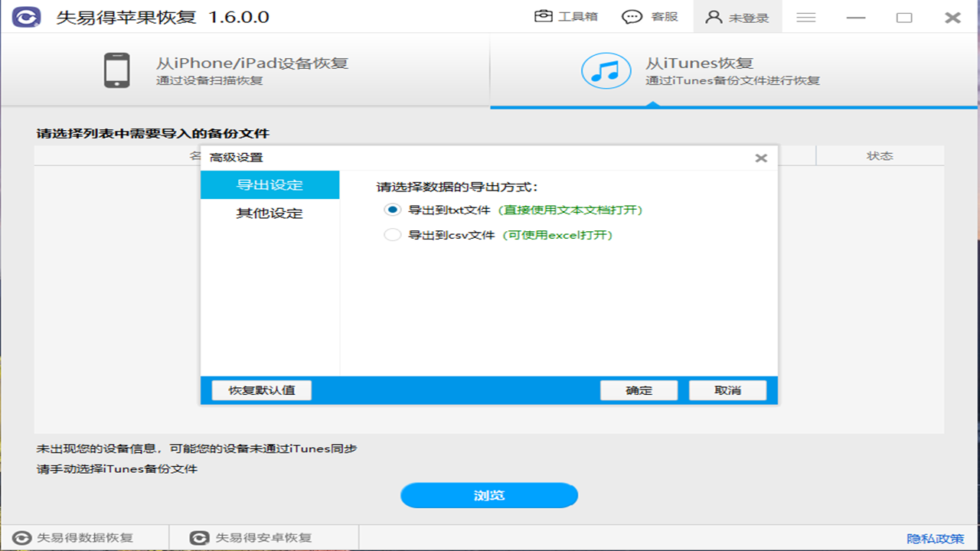Viewport: 980px width, 551px height.
Task: Open the 工具箱 toolbox icon
Action: point(544,17)
